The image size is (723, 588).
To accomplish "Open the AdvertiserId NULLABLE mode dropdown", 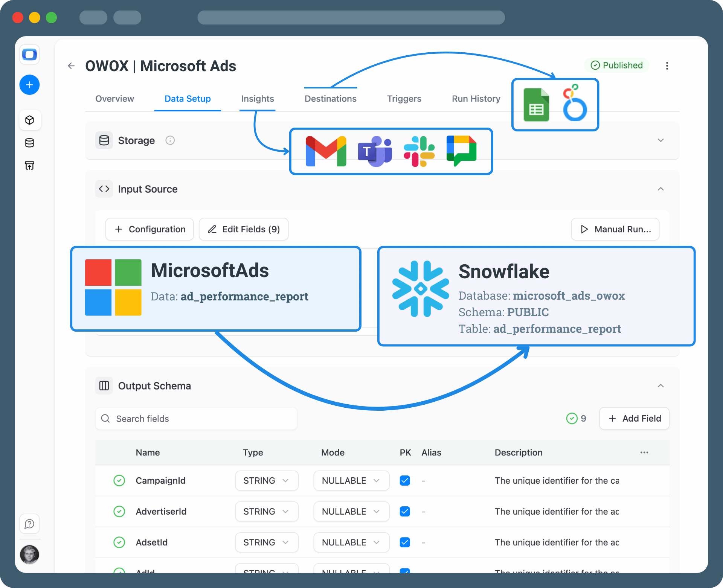I will tap(351, 512).
